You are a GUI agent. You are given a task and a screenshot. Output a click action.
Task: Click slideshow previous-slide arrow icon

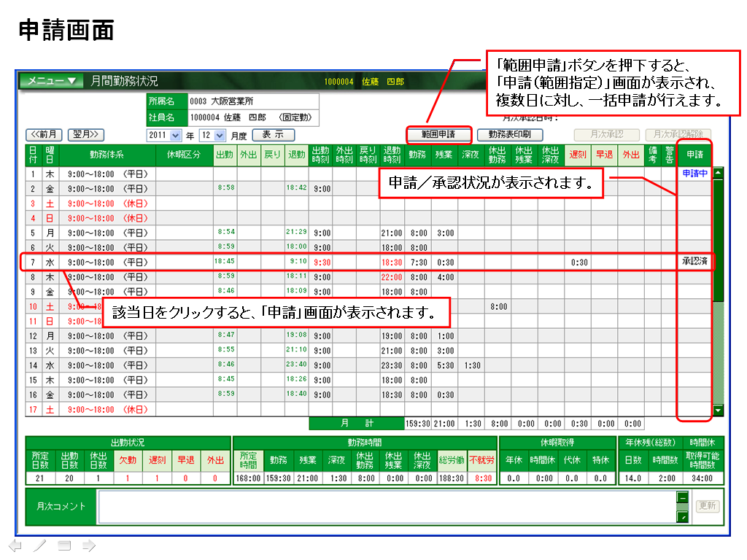coord(15,545)
